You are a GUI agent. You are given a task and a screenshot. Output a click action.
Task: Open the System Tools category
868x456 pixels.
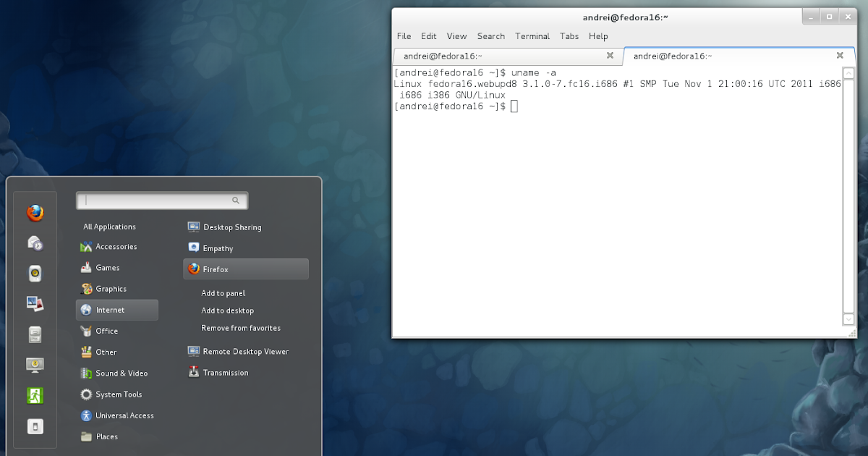click(117, 394)
